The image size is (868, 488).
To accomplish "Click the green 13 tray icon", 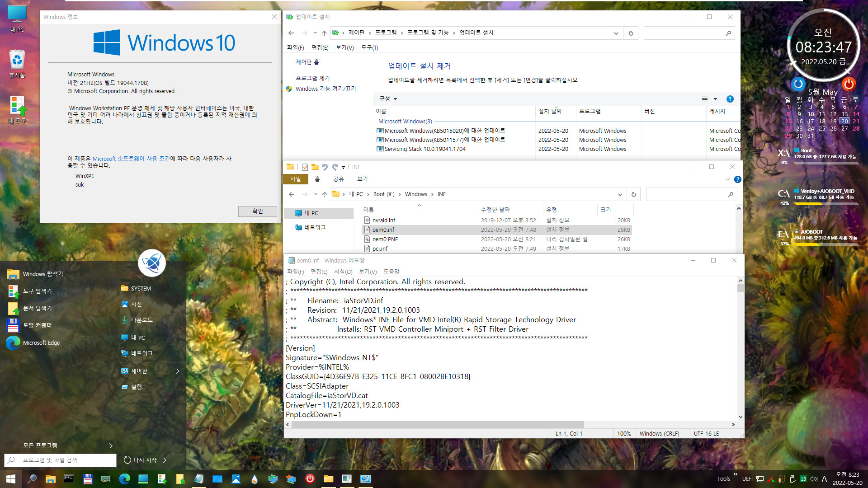I will (x=803, y=479).
